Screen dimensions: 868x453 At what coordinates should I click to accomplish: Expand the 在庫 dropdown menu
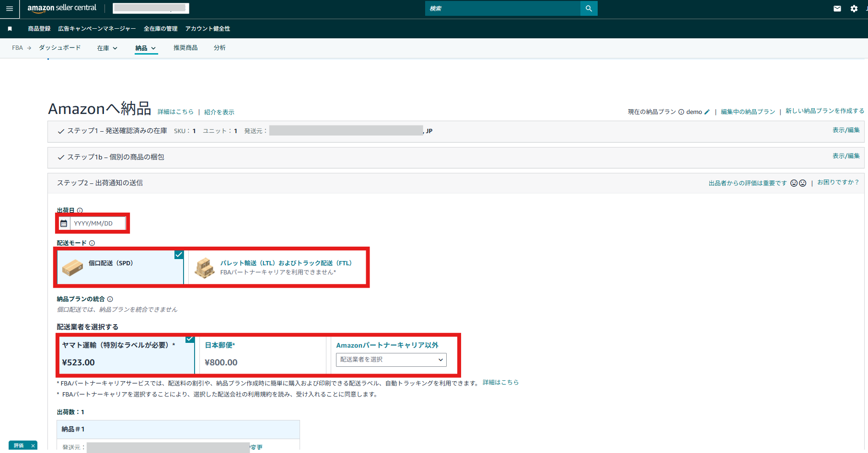pyautogui.click(x=107, y=48)
